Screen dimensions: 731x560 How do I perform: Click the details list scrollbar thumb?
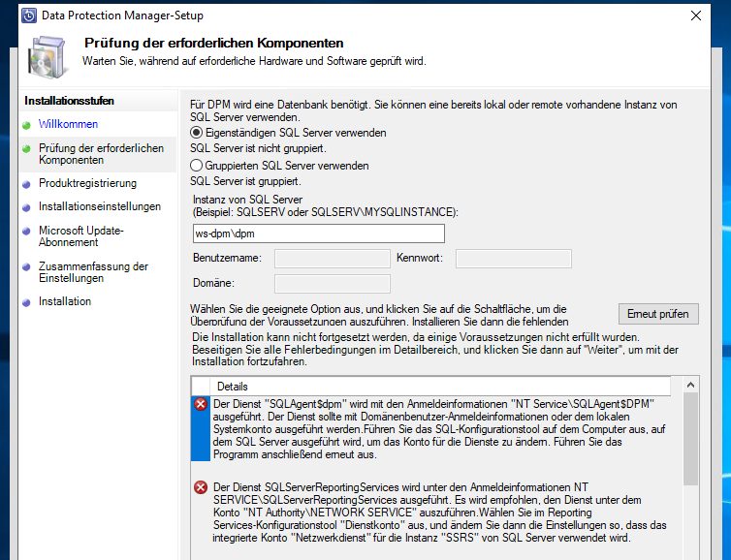(691, 439)
